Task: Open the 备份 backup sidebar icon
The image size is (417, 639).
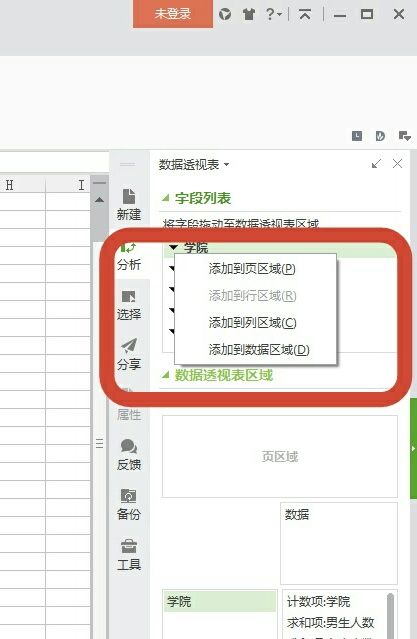Action: tap(129, 505)
